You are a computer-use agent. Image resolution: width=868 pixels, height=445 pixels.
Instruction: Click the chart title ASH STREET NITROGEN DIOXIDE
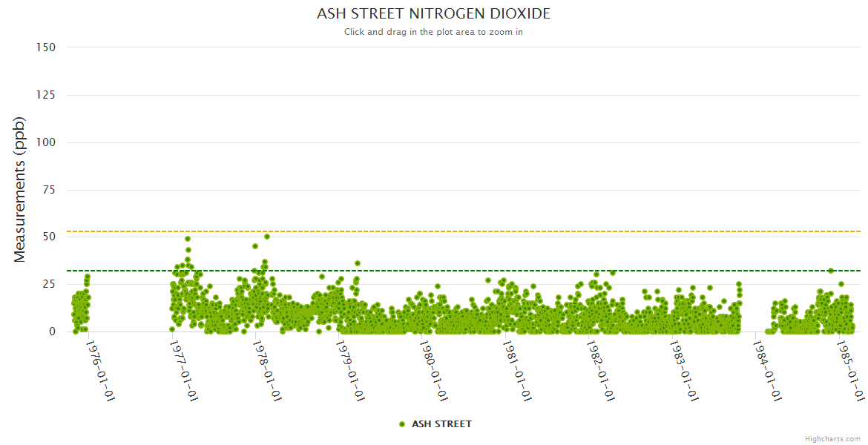point(433,14)
